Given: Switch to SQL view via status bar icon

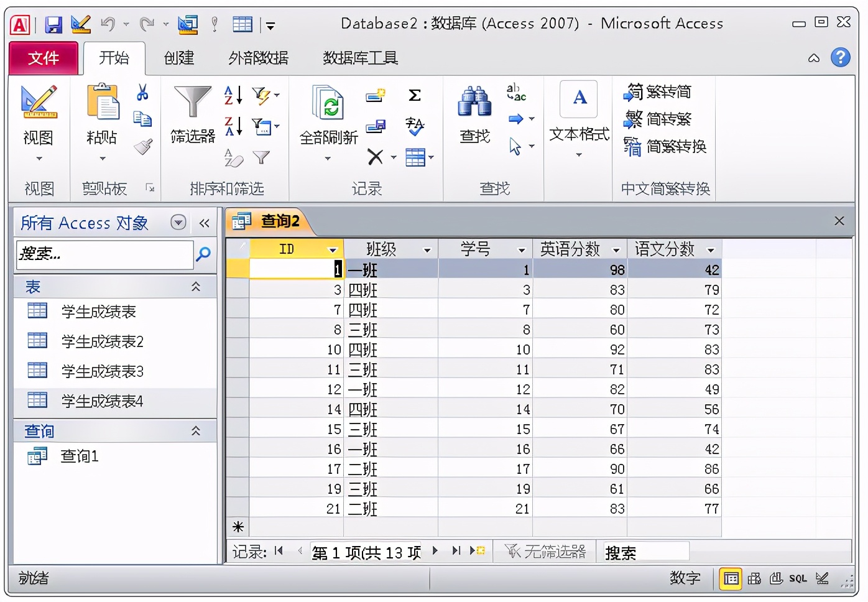Looking at the screenshot, I should [798, 578].
